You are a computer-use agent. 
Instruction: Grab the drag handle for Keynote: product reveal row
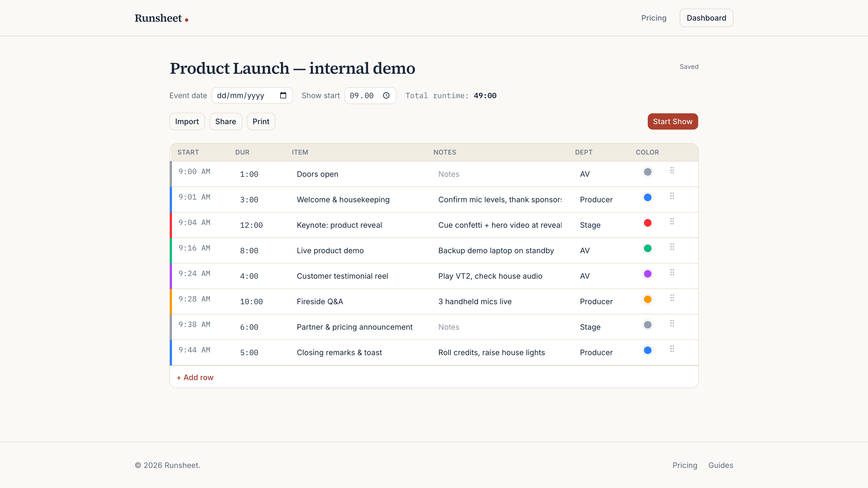click(x=672, y=221)
